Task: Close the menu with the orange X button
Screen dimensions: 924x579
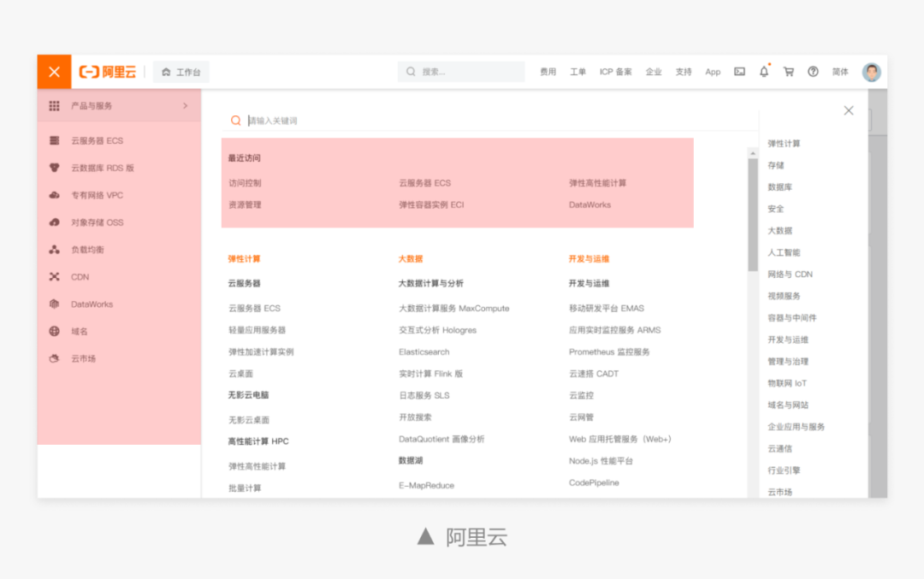Action: point(54,72)
